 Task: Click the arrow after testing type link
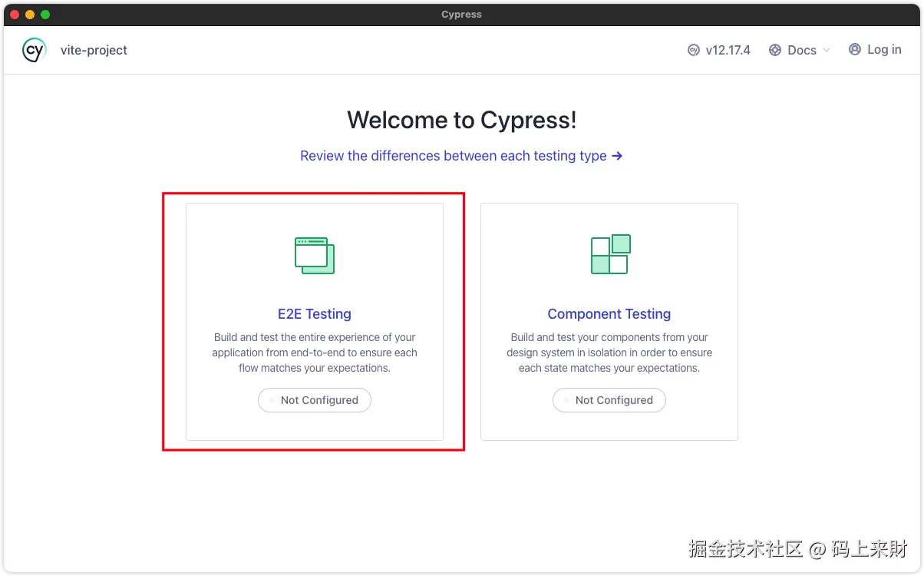[x=617, y=156]
